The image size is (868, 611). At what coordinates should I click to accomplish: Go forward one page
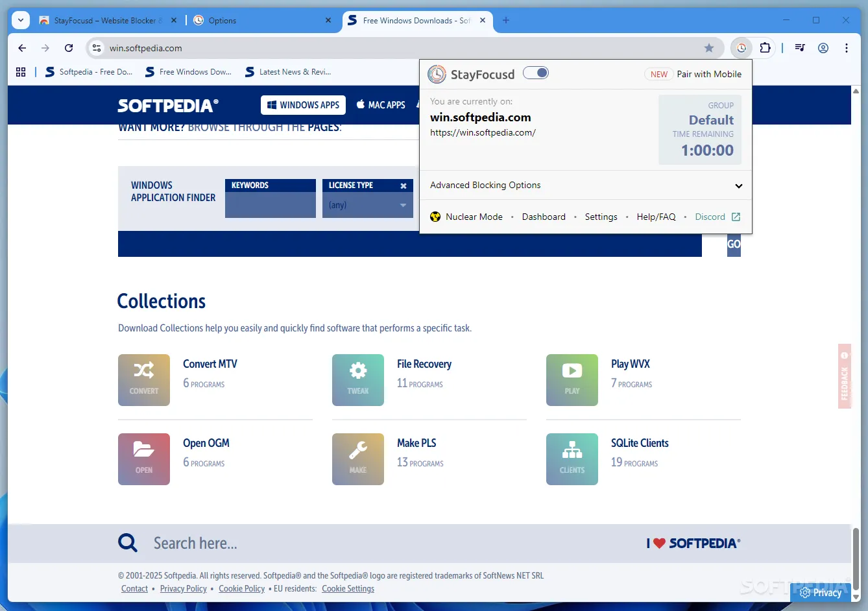click(45, 48)
